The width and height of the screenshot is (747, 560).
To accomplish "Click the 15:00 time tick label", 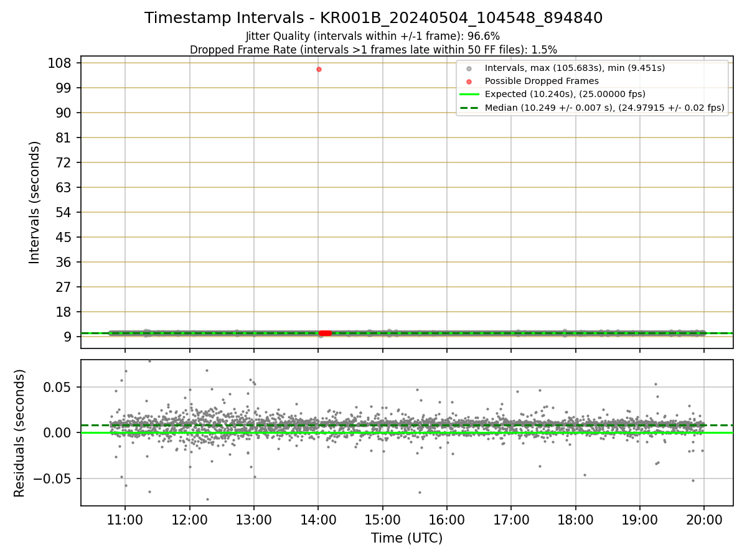I will [x=383, y=519].
